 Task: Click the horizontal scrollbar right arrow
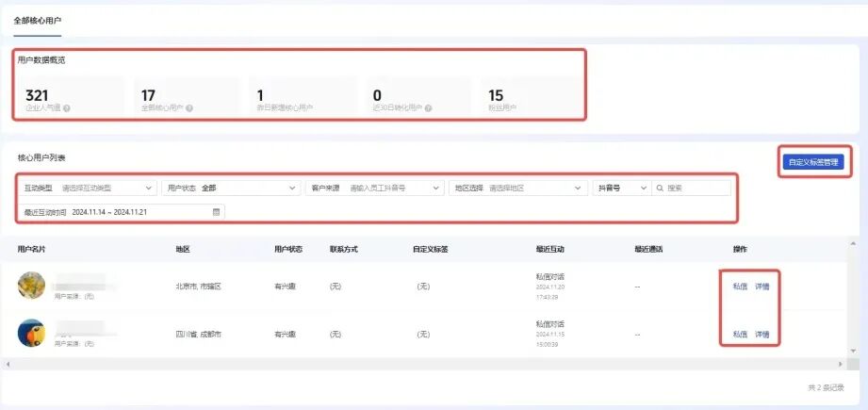coord(842,363)
